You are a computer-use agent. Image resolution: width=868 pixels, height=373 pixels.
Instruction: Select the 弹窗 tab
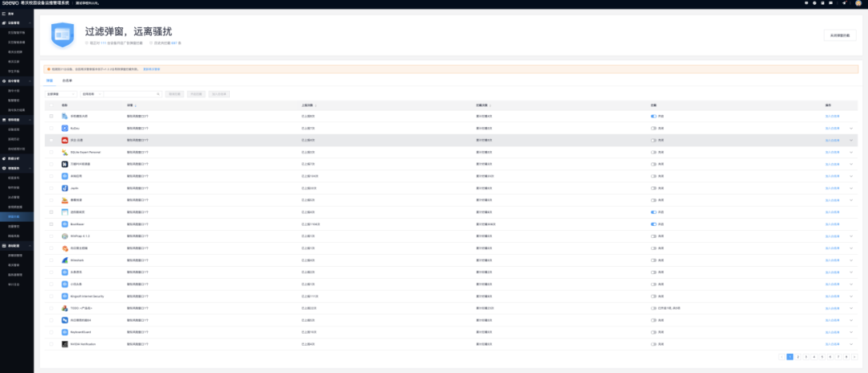coord(49,80)
